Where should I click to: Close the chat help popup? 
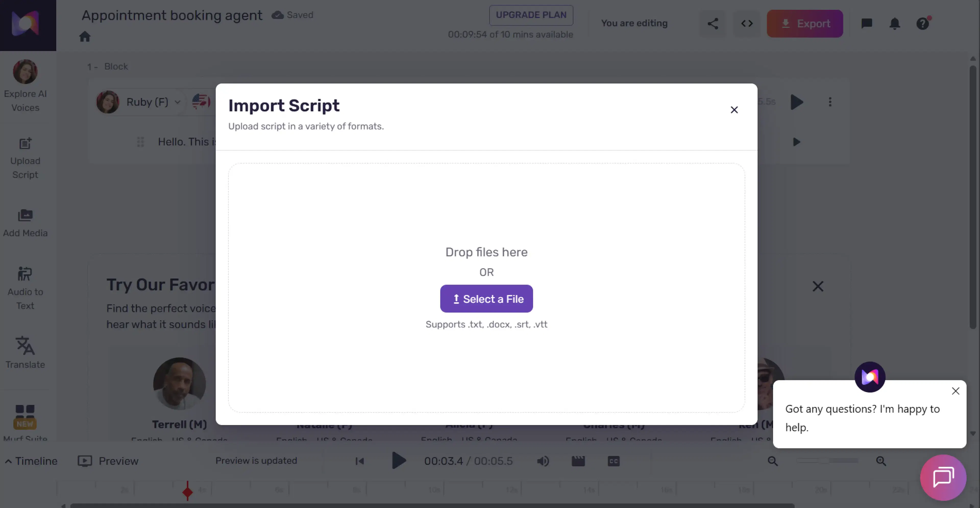(956, 391)
